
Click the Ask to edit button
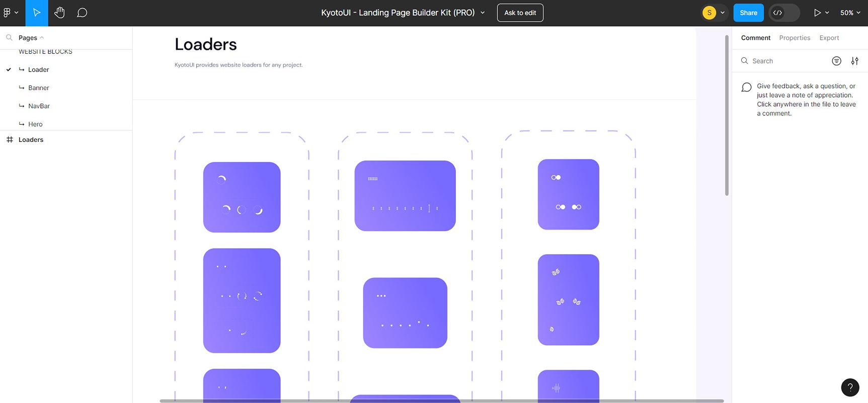pos(520,13)
